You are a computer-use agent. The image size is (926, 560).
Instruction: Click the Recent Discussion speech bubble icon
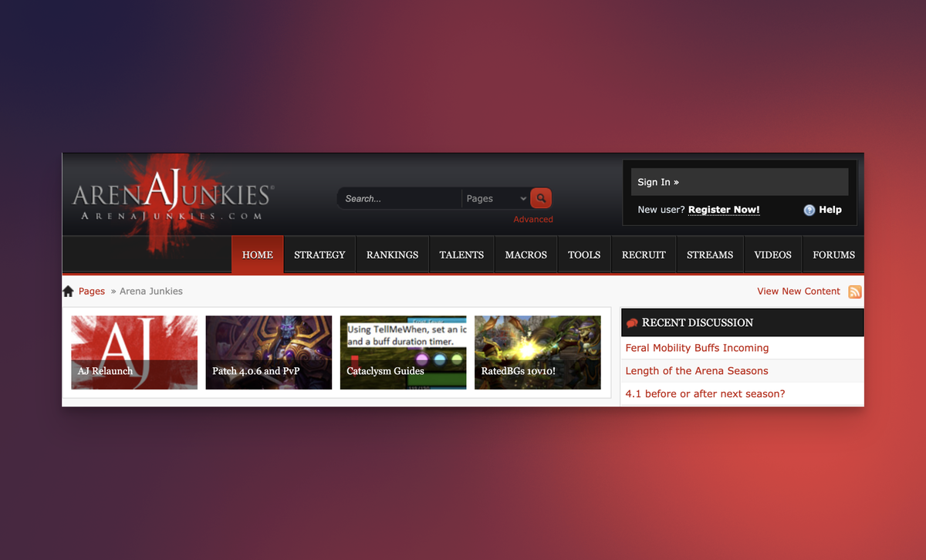pyautogui.click(x=632, y=323)
